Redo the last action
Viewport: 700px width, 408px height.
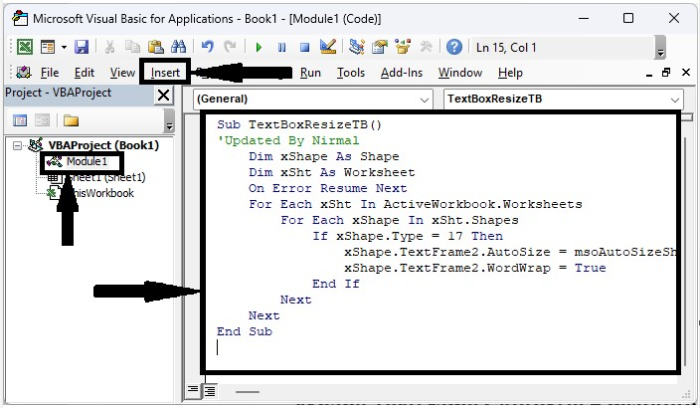click(x=230, y=46)
